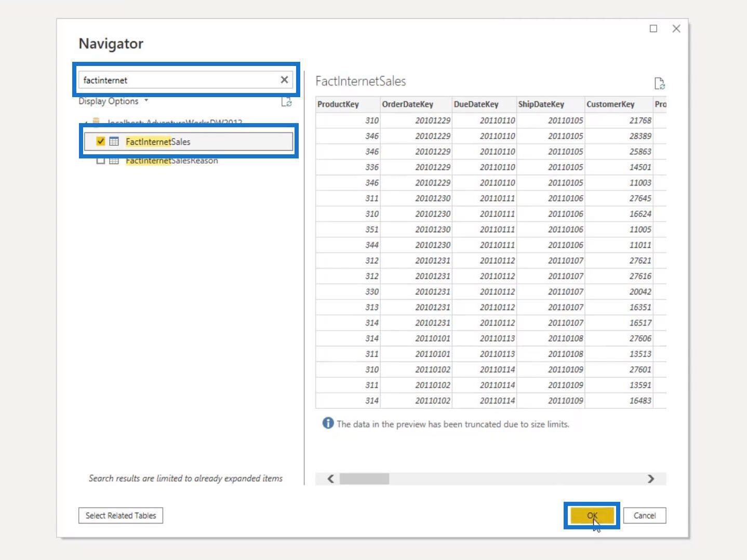This screenshot has width=747, height=560.
Task: Click the OrderDateKey column header
Action: point(416,104)
